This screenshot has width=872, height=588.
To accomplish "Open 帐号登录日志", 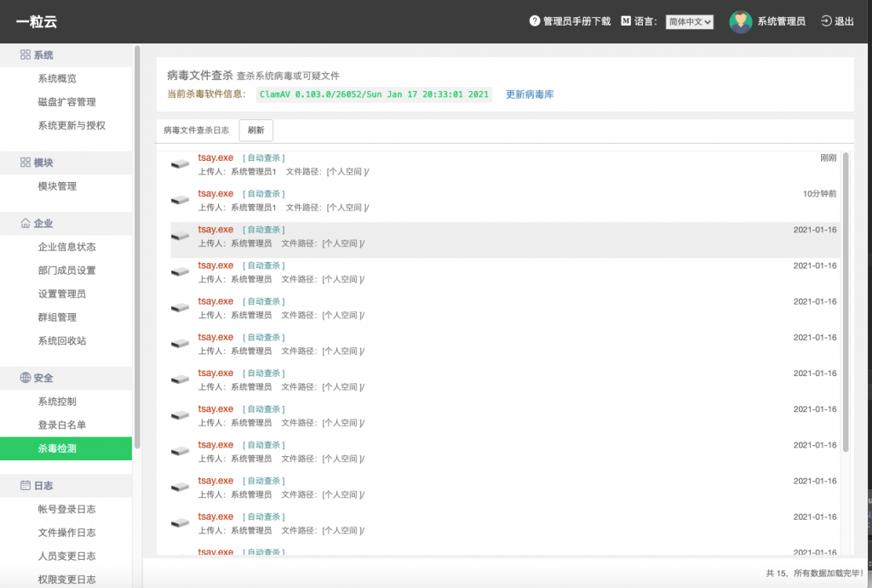I will click(66, 509).
